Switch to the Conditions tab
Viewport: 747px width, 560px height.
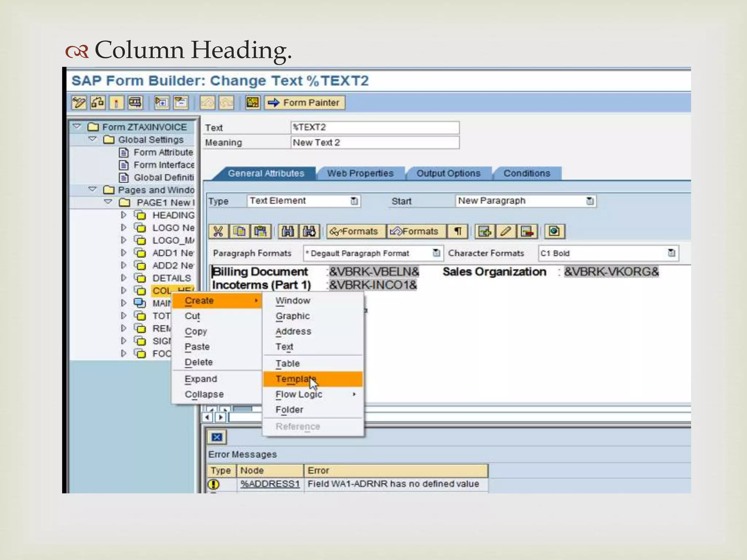[x=526, y=174]
